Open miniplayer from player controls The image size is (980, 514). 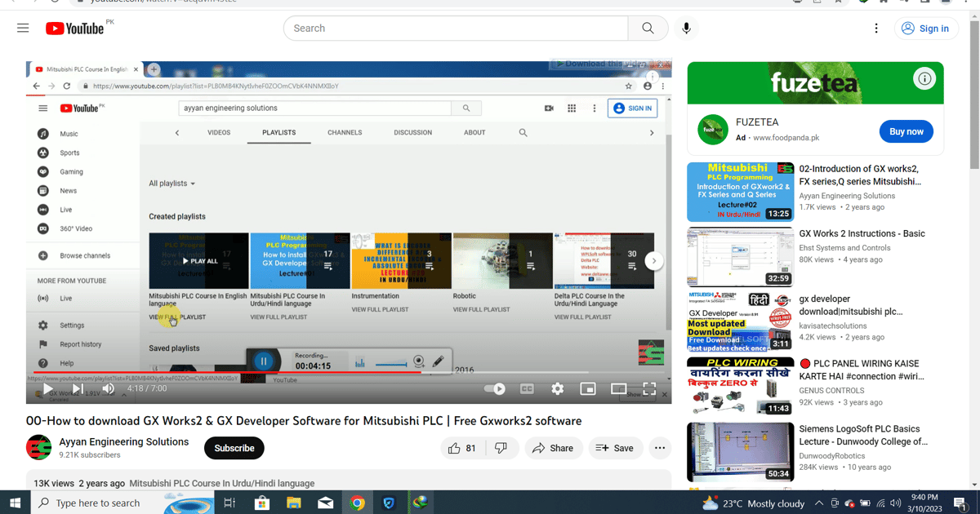588,389
